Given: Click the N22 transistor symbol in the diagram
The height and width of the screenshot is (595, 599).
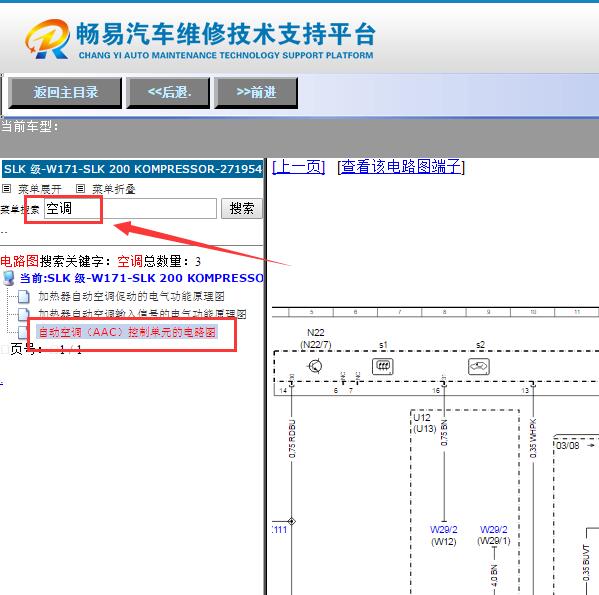Looking at the screenshot, I should point(315,366).
